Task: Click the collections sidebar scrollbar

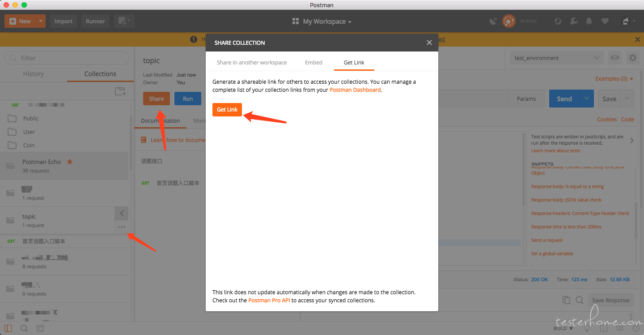Action: (x=131, y=142)
